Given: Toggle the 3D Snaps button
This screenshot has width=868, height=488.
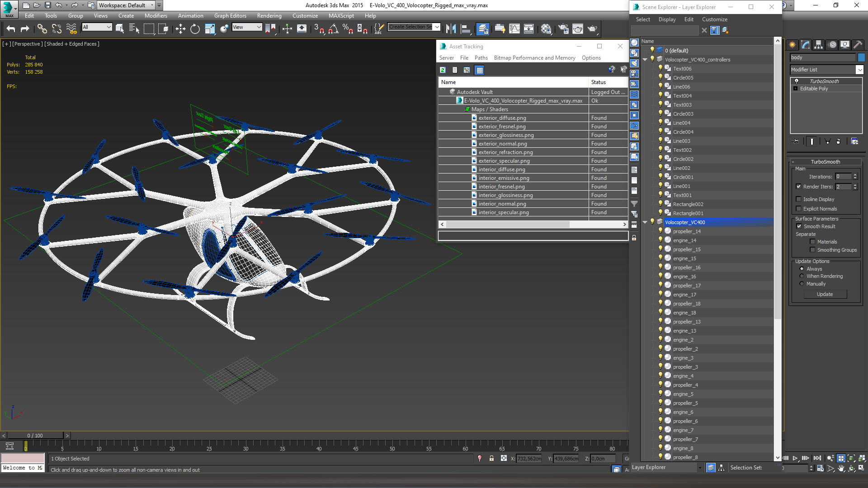Looking at the screenshot, I should [x=319, y=29].
